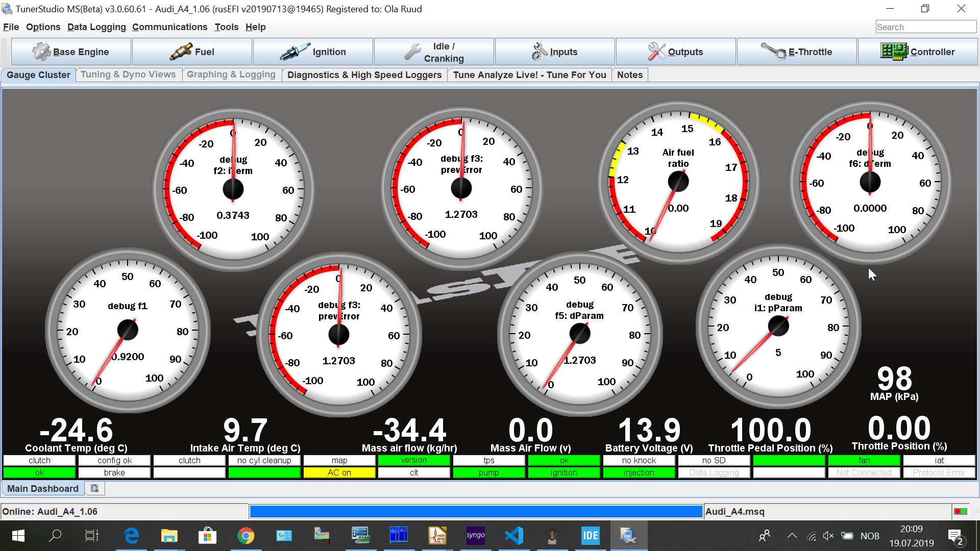Switch to Gauge Cluster tab
The height and width of the screenshot is (551, 980).
(38, 75)
